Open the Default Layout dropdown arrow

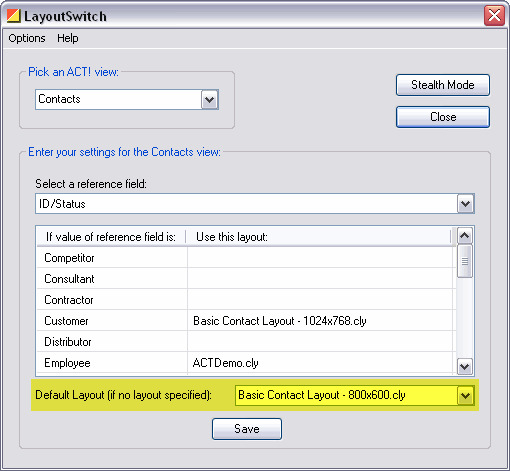point(465,396)
